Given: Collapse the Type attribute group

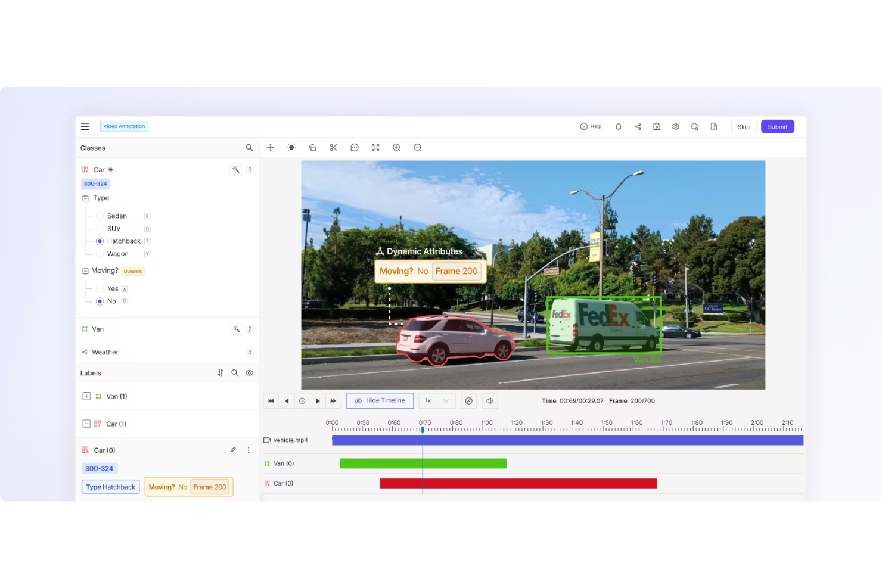Looking at the screenshot, I should coord(85,198).
